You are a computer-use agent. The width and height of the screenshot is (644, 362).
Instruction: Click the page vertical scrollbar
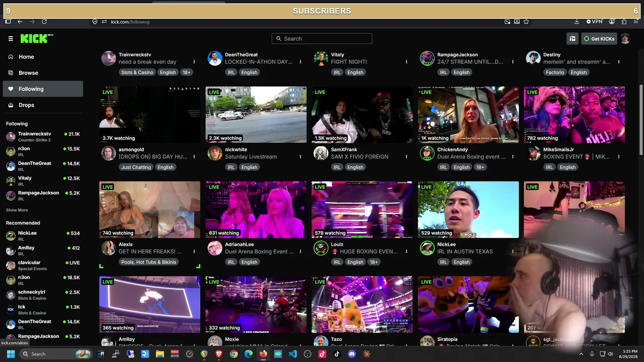pos(640,121)
